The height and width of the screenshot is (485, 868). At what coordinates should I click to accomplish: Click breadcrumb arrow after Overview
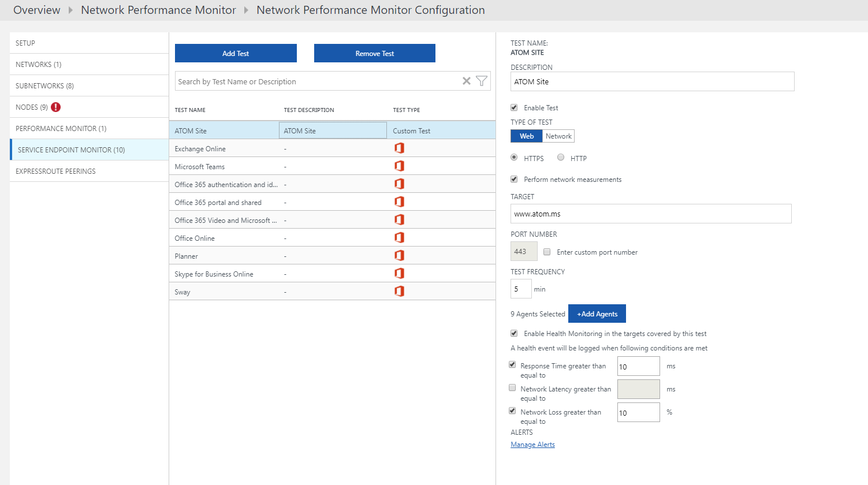[x=70, y=10]
